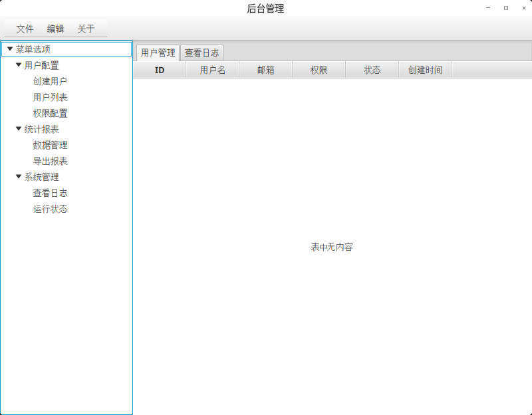
Task: Select 权限配置 in the tree
Action: tap(51, 113)
